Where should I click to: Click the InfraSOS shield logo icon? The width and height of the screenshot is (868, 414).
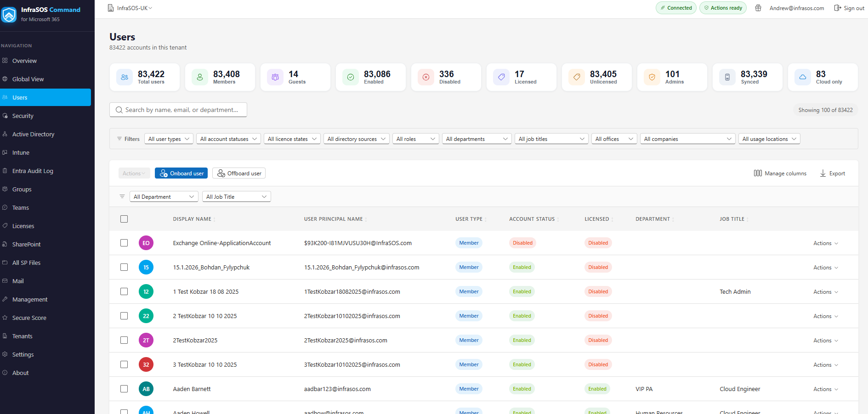click(9, 14)
